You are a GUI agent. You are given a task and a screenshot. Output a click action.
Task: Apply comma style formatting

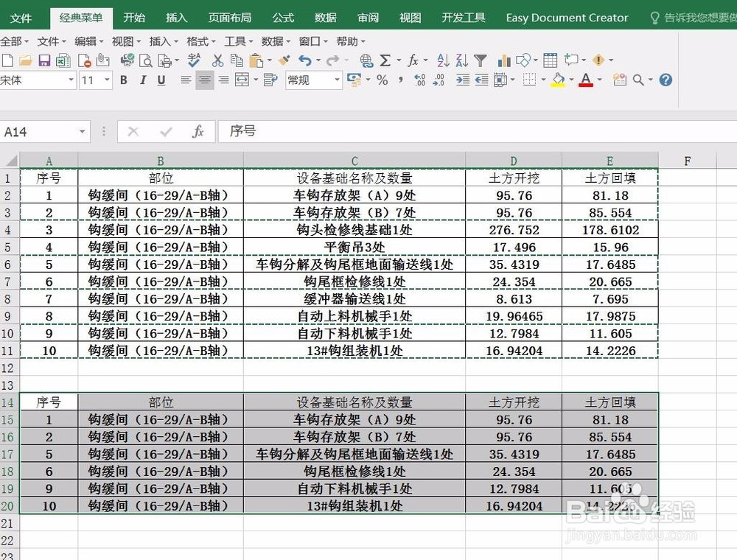tap(400, 80)
